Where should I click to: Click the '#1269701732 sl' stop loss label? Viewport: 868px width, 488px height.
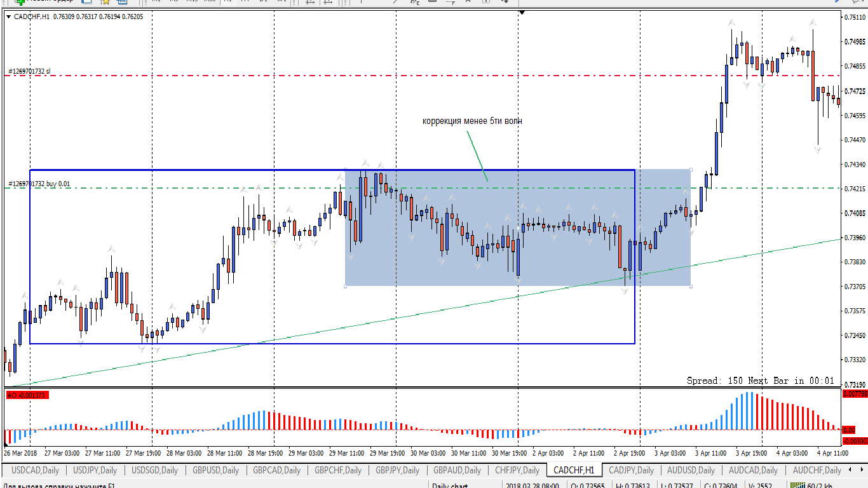coord(29,71)
